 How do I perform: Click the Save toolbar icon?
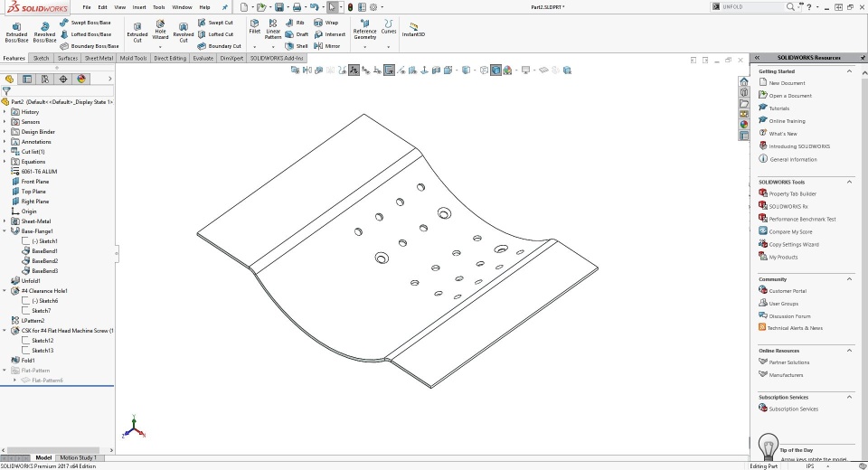(279, 7)
